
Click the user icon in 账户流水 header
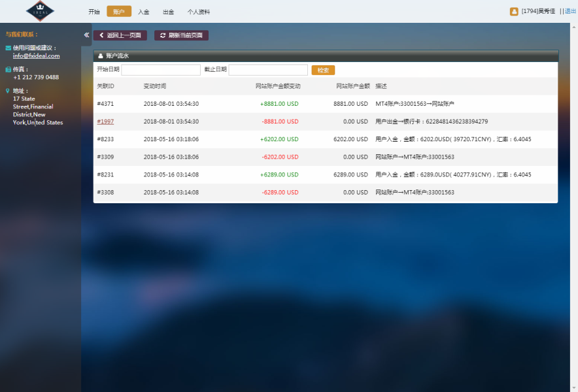100,56
